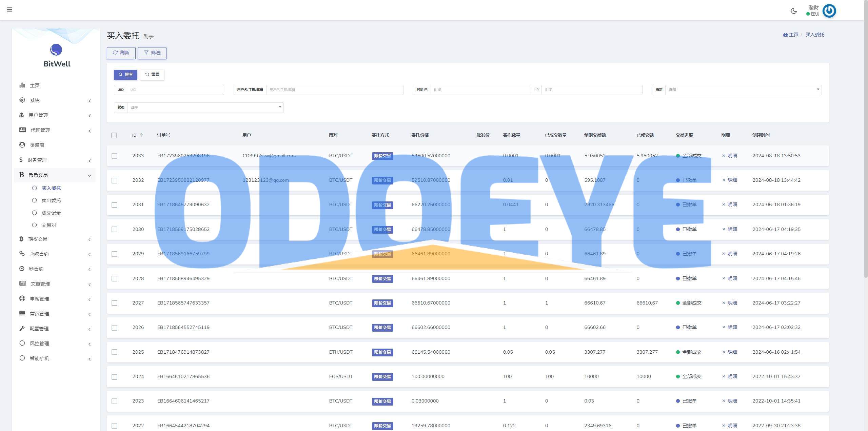Focus the end 时间 field after To
The width and height of the screenshot is (868, 431).
(592, 90)
